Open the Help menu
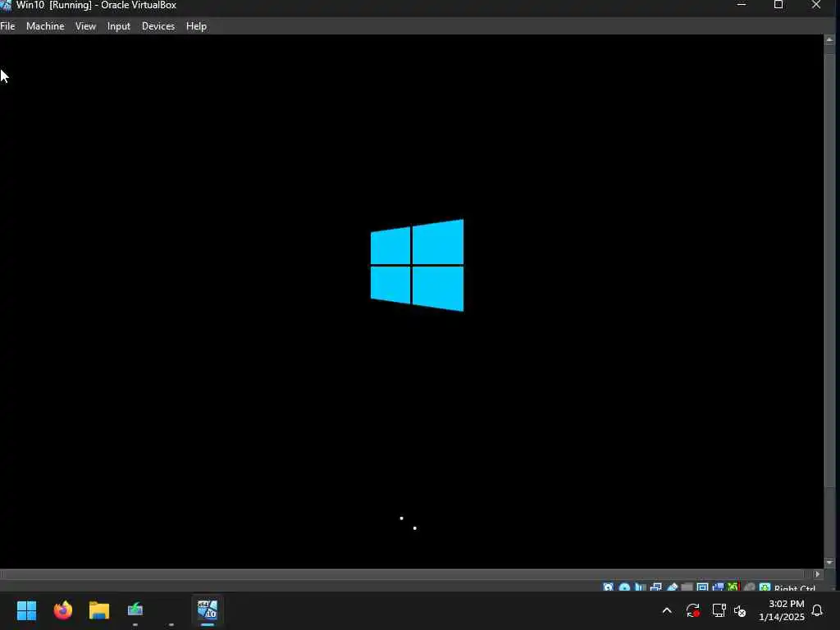The image size is (840, 630). 196,25
